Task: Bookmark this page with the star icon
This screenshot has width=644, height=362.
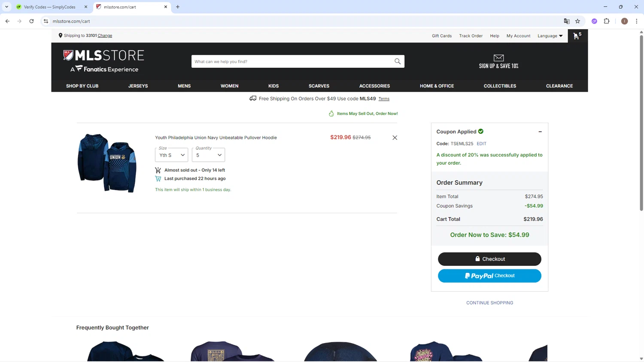Action: tap(577, 21)
